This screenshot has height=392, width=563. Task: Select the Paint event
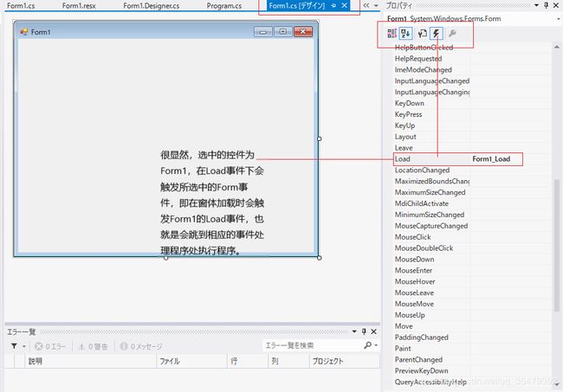click(403, 348)
